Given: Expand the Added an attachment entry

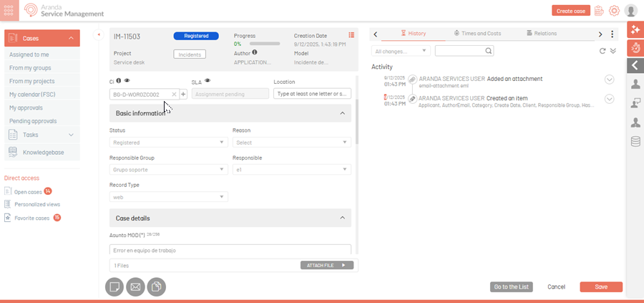Looking at the screenshot, I should click(610, 80).
